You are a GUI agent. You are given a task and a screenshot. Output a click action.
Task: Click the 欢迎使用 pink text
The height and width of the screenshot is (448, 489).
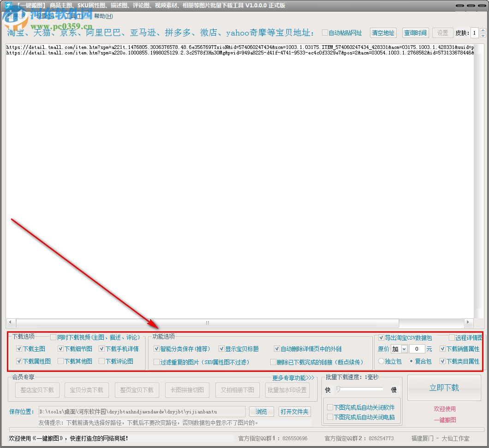(445, 409)
